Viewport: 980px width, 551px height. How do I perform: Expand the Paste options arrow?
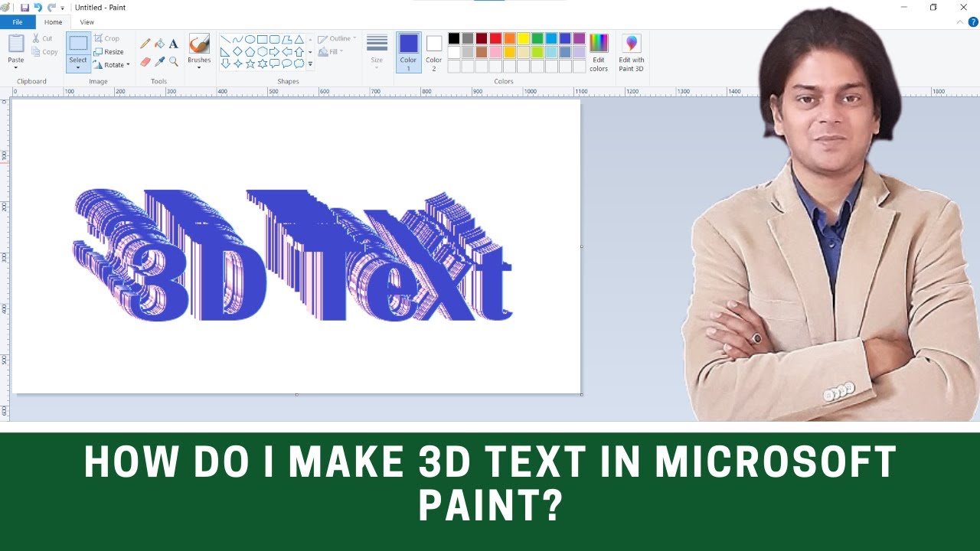pyautogui.click(x=16, y=67)
